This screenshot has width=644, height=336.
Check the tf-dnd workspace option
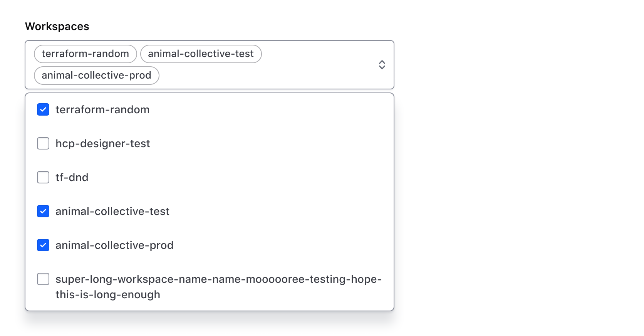pyautogui.click(x=43, y=177)
